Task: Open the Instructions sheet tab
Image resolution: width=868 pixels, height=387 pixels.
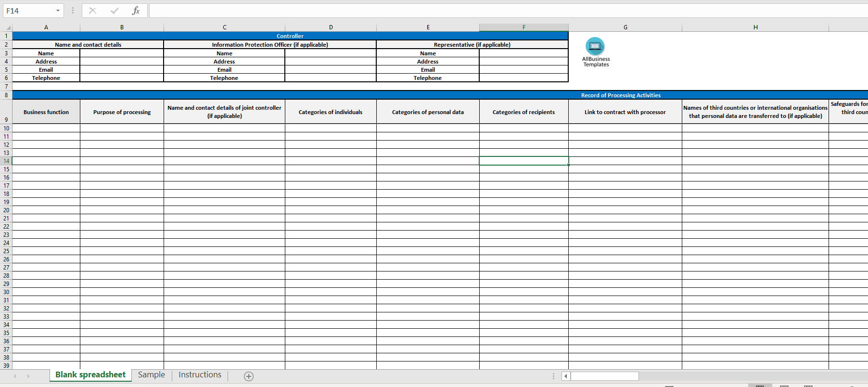Action: (x=200, y=375)
